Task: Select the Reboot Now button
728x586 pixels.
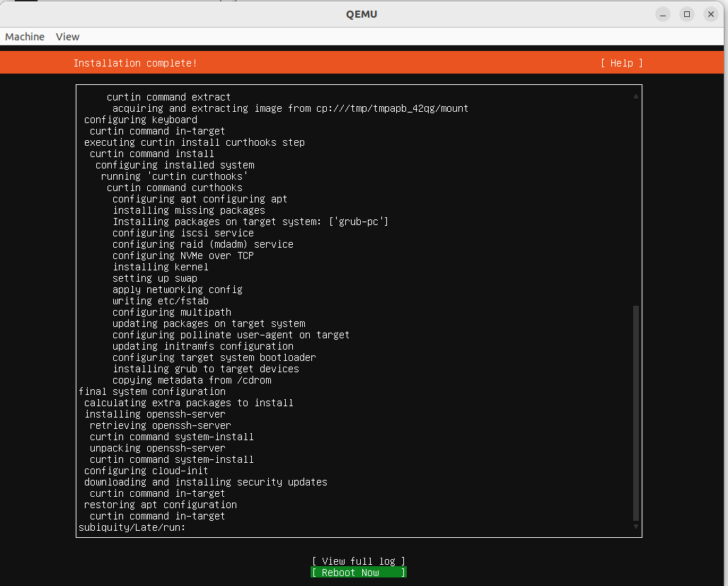Action: pos(358,573)
